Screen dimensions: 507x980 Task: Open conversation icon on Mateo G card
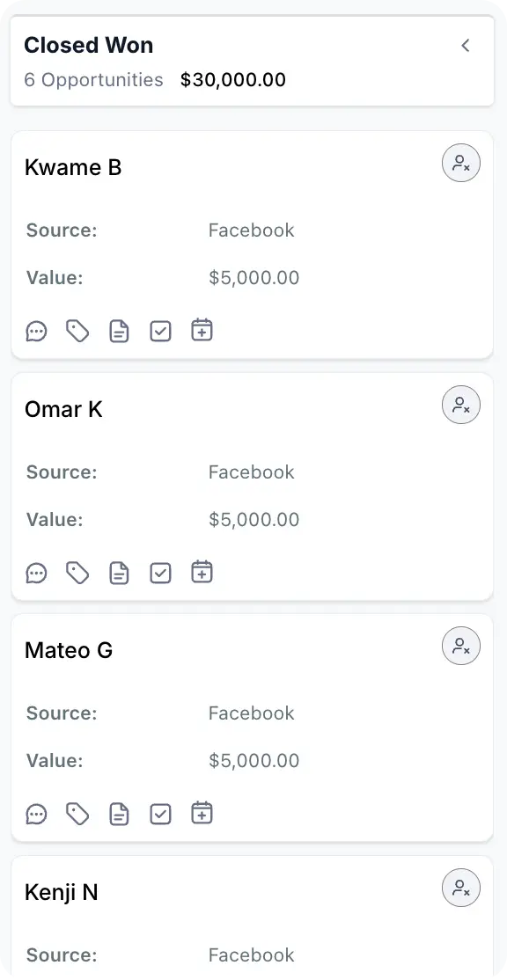[x=36, y=814]
